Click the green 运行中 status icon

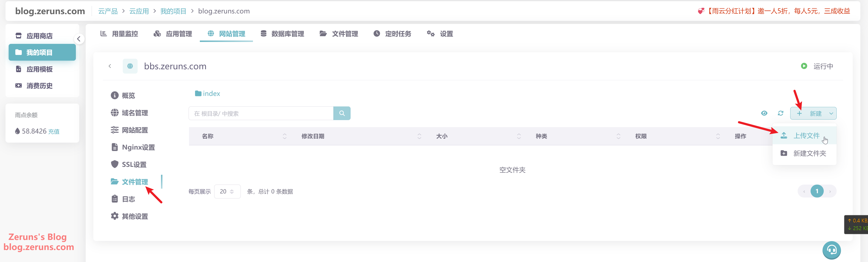point(804,66)
